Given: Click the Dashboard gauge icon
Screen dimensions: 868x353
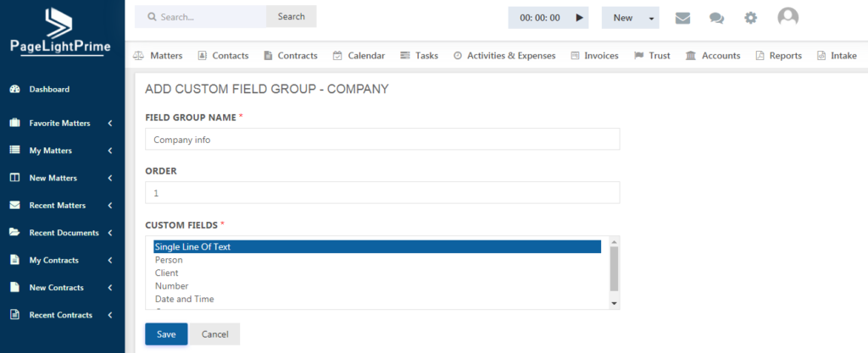Looking at the screenshot, I should (x=15, y=89).
